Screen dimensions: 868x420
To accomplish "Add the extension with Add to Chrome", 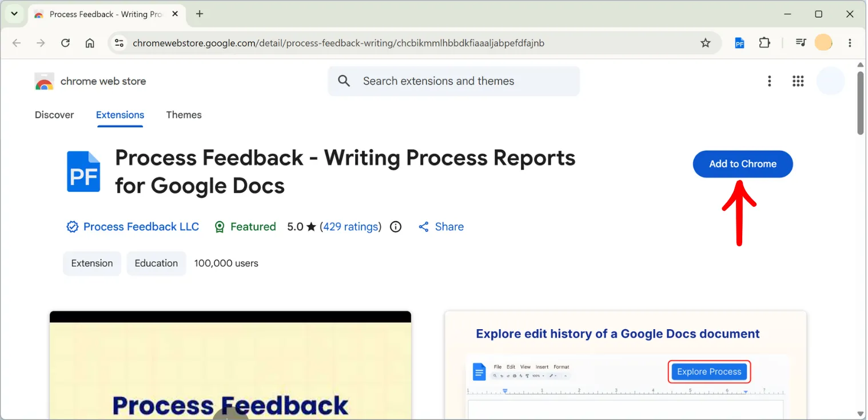I will pyautogui.click(x=743, y=164).
